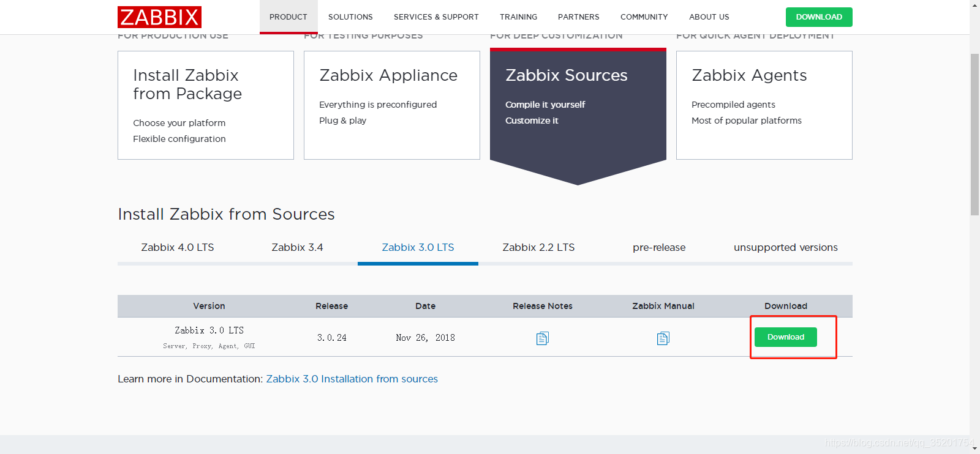Select the Zabbix Agents card

764,105
